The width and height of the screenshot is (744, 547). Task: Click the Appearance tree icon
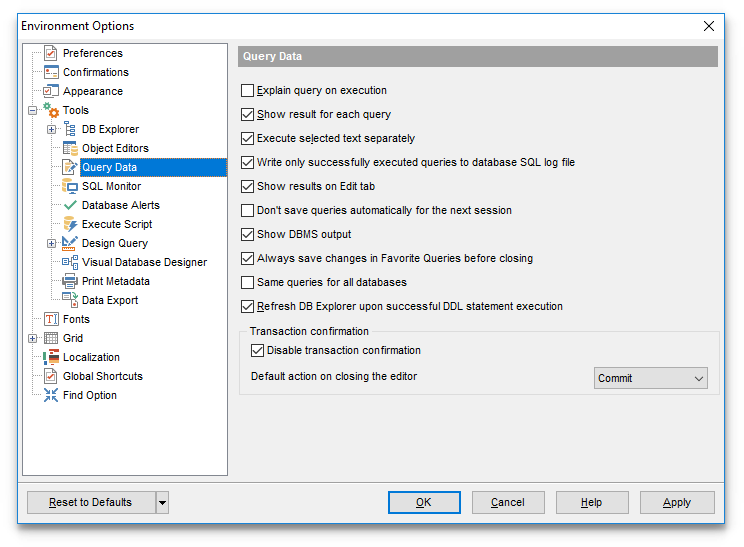(x=51, y=91)
